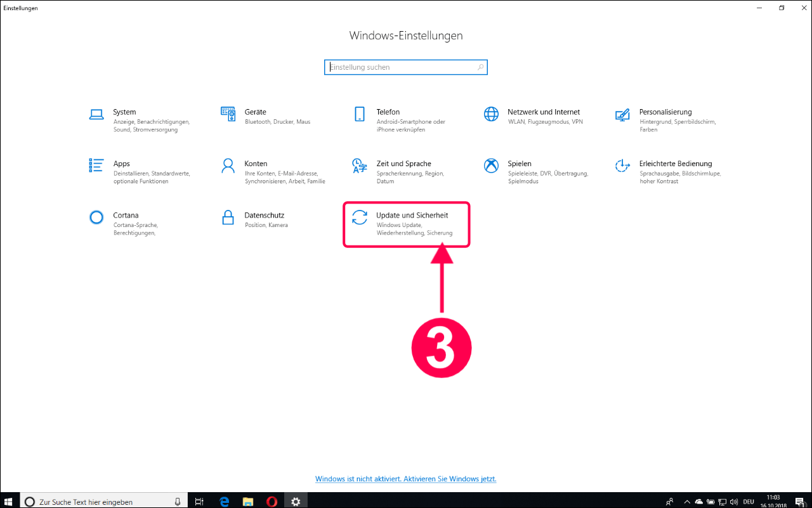Click the Erleichterte Bedienung title

[676, 164]
